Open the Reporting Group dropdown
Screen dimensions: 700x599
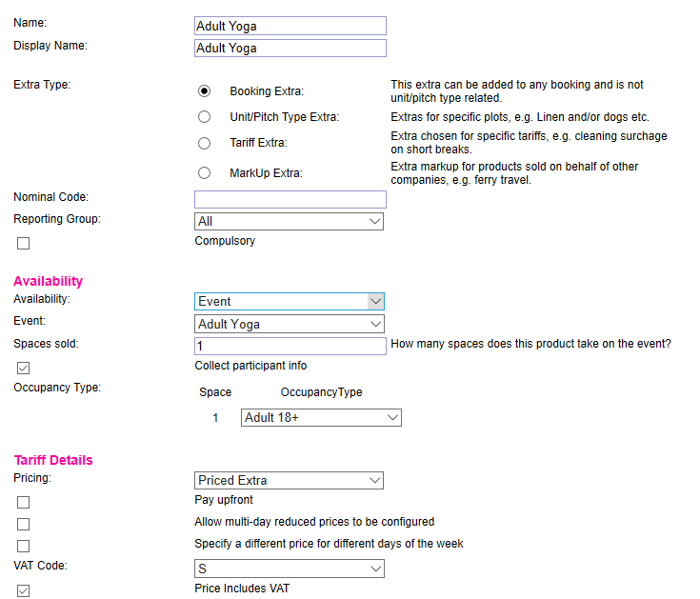289,221
